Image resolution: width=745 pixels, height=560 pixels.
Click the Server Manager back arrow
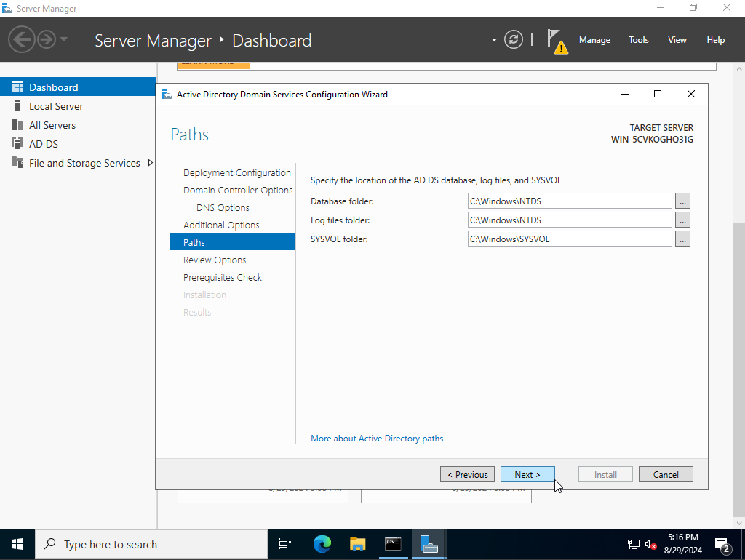(x=22, y=39)
